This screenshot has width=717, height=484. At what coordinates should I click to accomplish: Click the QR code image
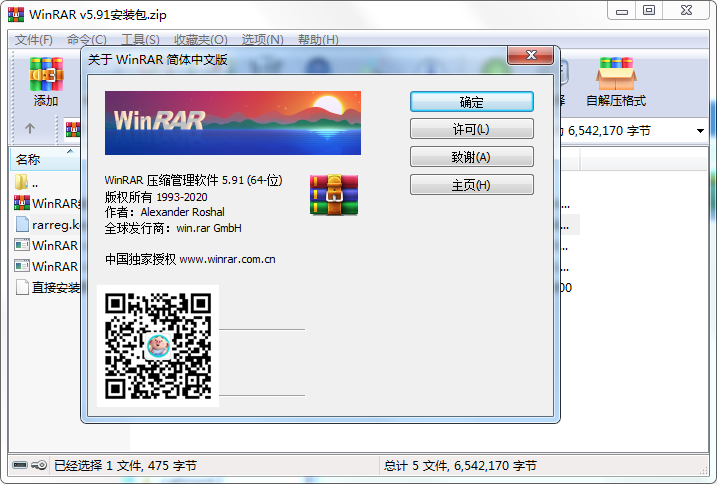(158, 346)
